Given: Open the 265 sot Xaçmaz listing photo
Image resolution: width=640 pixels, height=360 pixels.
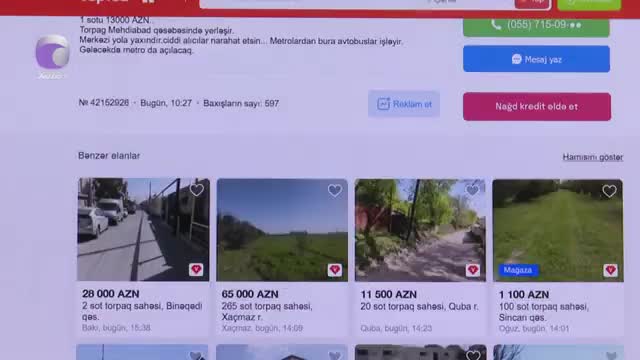Looking at the screenshot, I should [x=282, y=230].
